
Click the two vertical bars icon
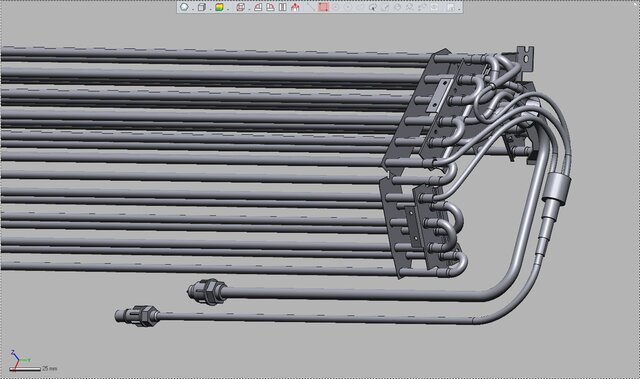[x=282, y=7]
